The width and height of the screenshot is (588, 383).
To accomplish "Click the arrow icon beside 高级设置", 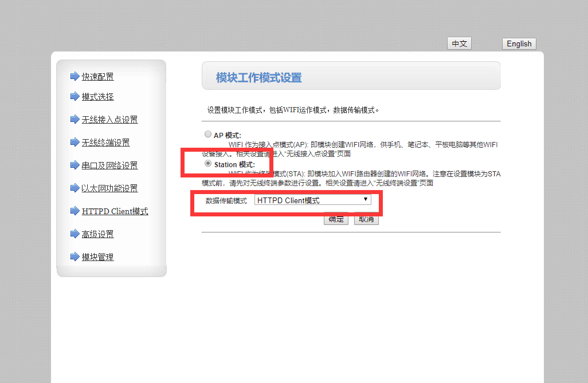I will 75,234.
